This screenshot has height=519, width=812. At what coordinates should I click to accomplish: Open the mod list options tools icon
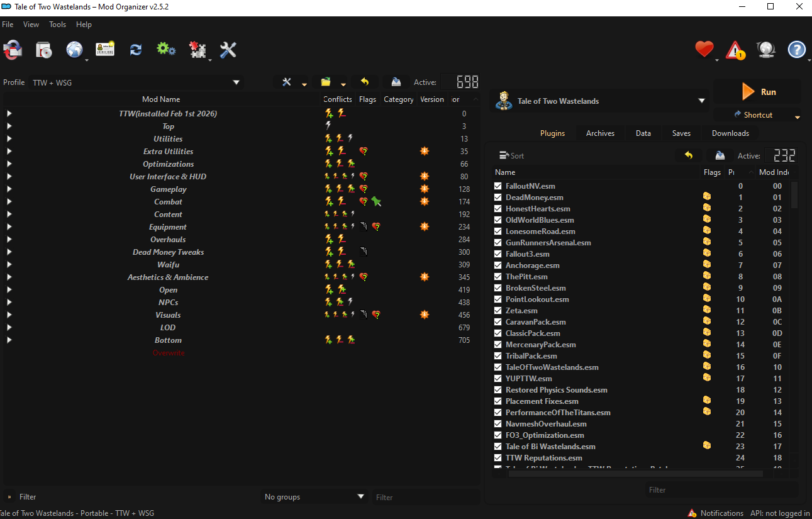click(x=287, y=82)
